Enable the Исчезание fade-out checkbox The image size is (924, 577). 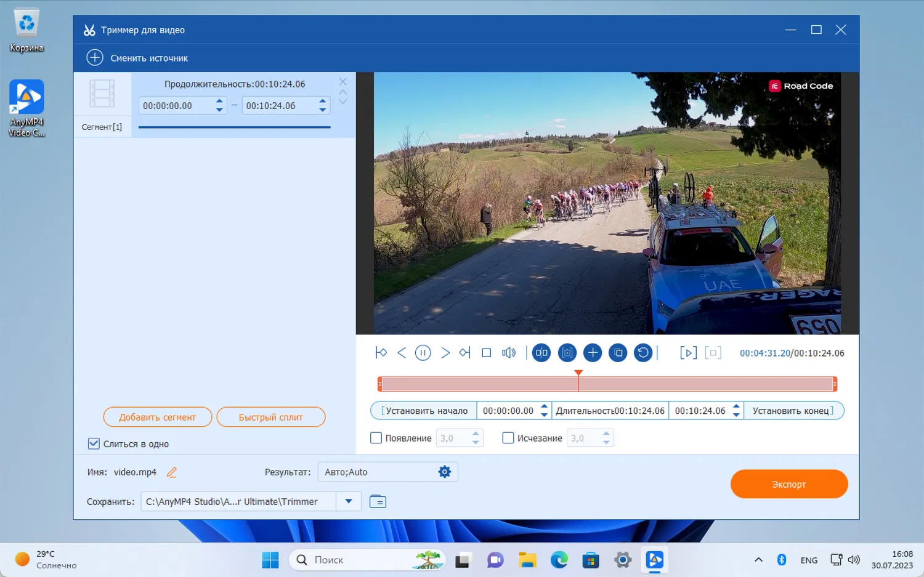[508, 438]
